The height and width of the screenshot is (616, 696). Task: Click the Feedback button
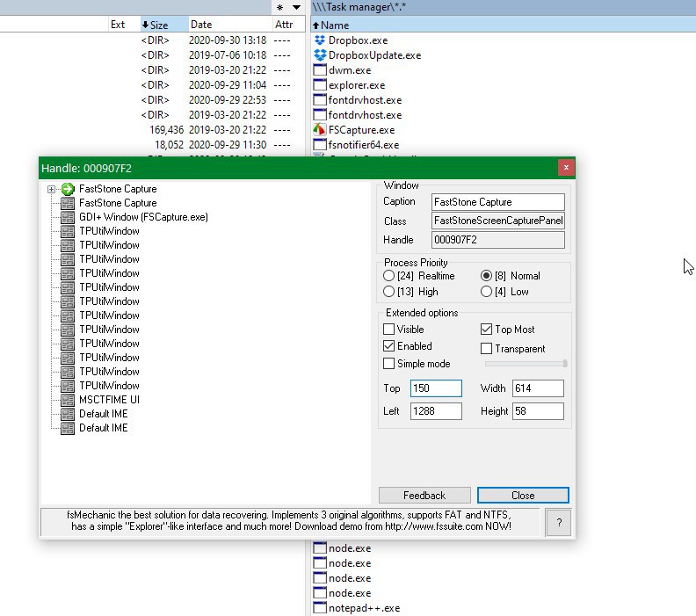pos(424,496)
